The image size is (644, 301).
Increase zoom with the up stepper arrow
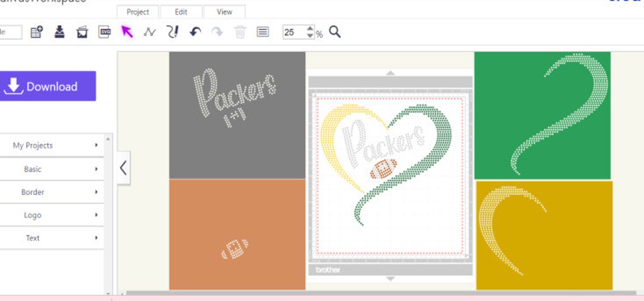(310, 29)
